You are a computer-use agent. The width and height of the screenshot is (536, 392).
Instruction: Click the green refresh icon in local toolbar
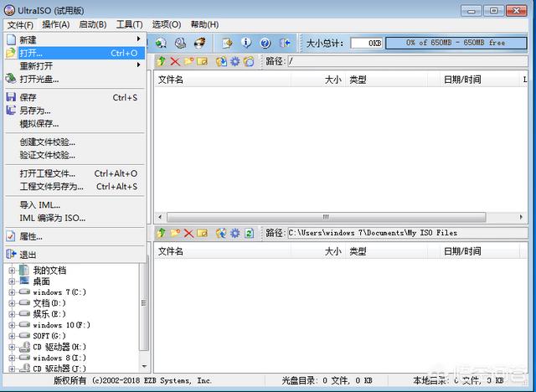click(x=250, y=233)
